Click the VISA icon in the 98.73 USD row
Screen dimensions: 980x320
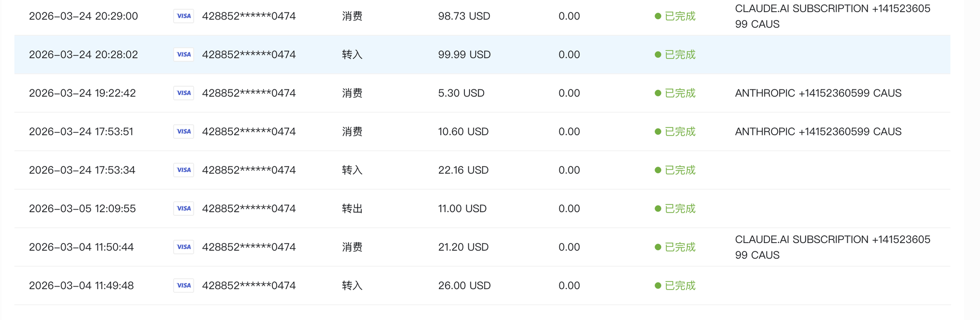click(184, 16)
